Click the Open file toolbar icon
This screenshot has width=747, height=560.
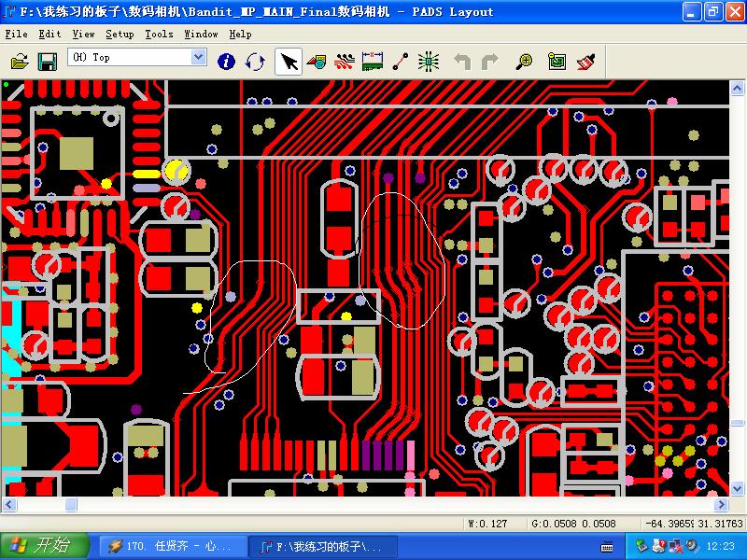20,62
